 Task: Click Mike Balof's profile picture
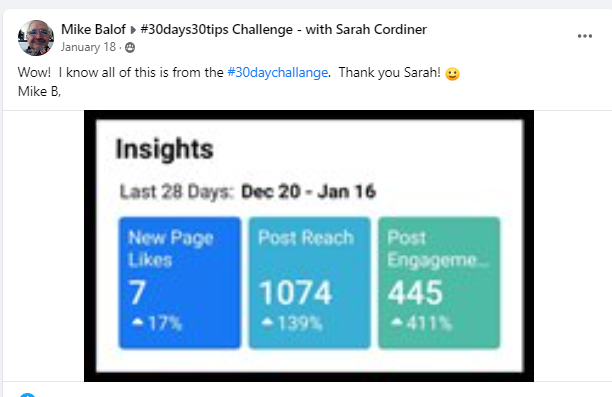tap(36, 38)
